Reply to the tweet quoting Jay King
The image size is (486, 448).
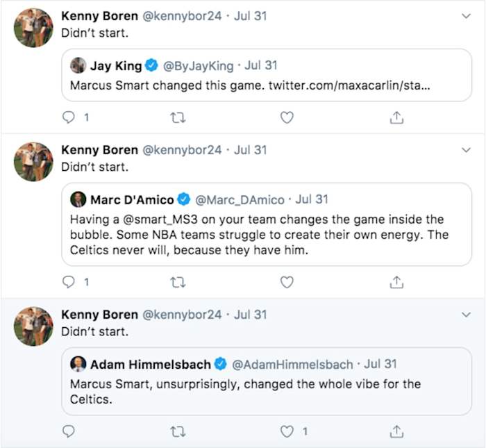pyautogui.click(x=69, y=117)
